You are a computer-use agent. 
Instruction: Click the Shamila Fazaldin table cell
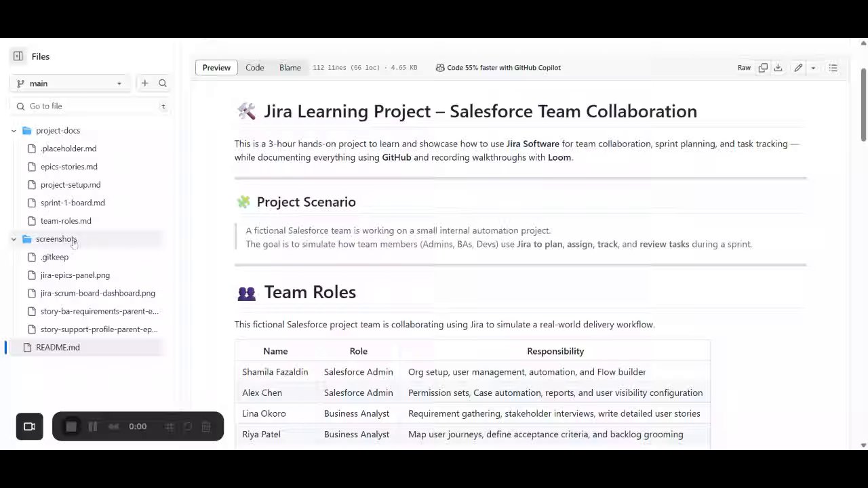coord(275,372)
